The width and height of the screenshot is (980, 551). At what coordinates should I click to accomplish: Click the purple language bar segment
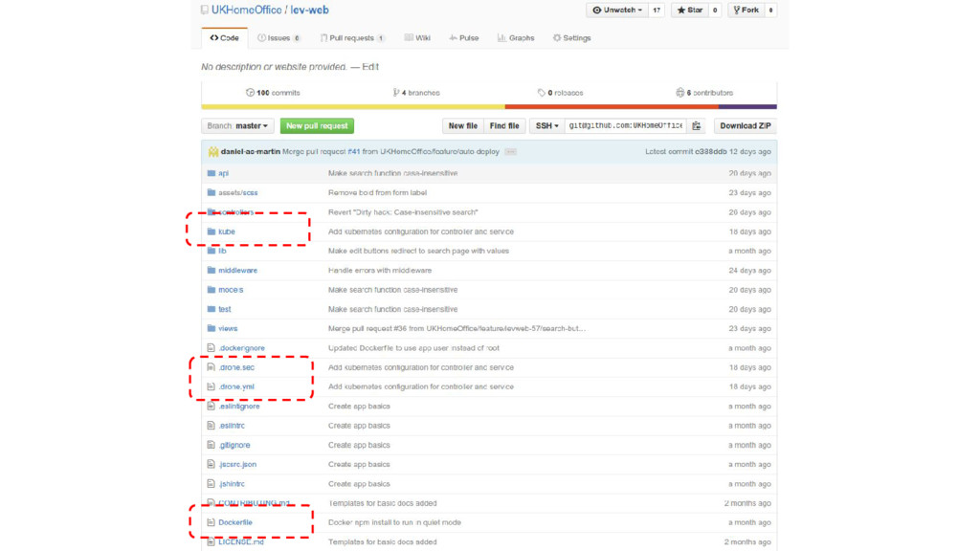(x=747, y=107)
